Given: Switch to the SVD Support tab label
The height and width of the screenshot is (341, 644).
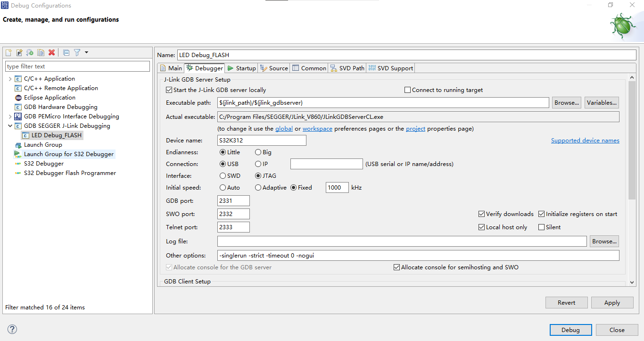Looking at the screenshot, I should point(395,68).
